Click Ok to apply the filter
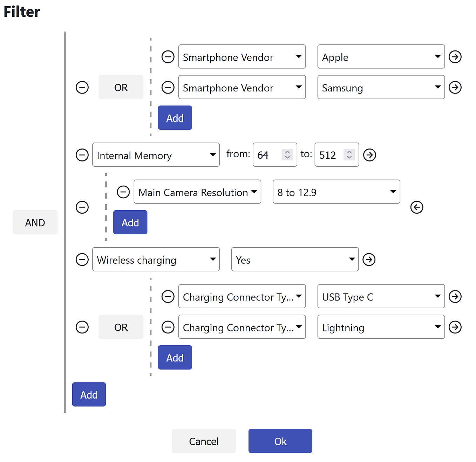 (x=280, y=441)
